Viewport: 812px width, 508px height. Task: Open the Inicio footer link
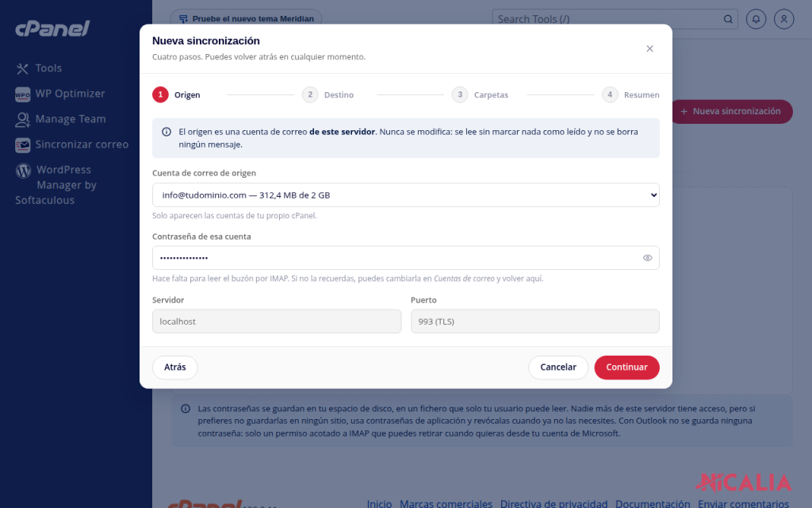[379, 504]
